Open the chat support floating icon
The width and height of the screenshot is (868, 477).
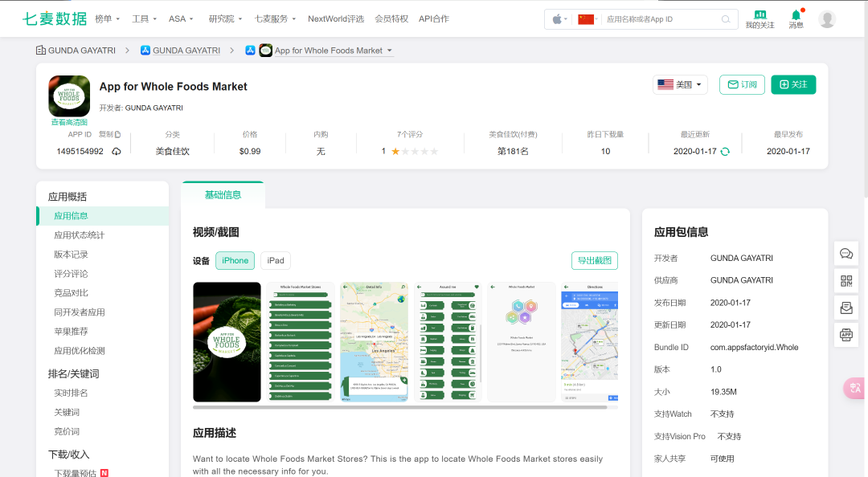point(846,254)
